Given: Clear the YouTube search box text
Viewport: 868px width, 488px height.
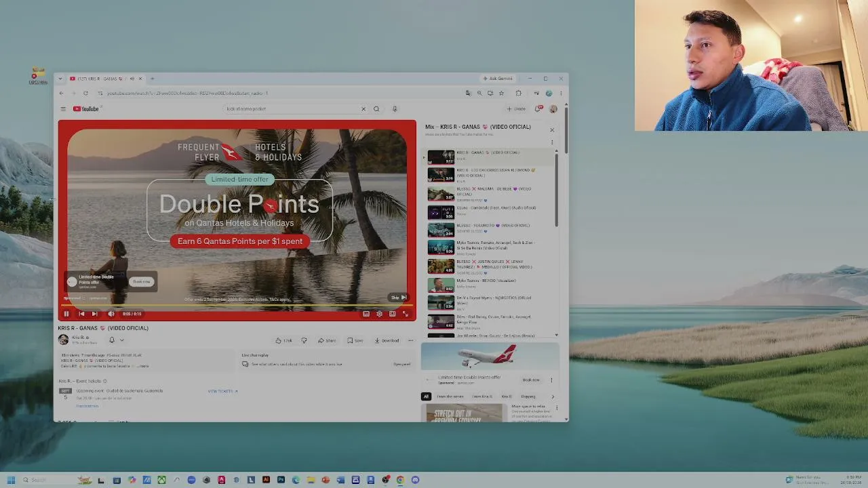Looking at the screenshot, I should (x=363, y=109).
